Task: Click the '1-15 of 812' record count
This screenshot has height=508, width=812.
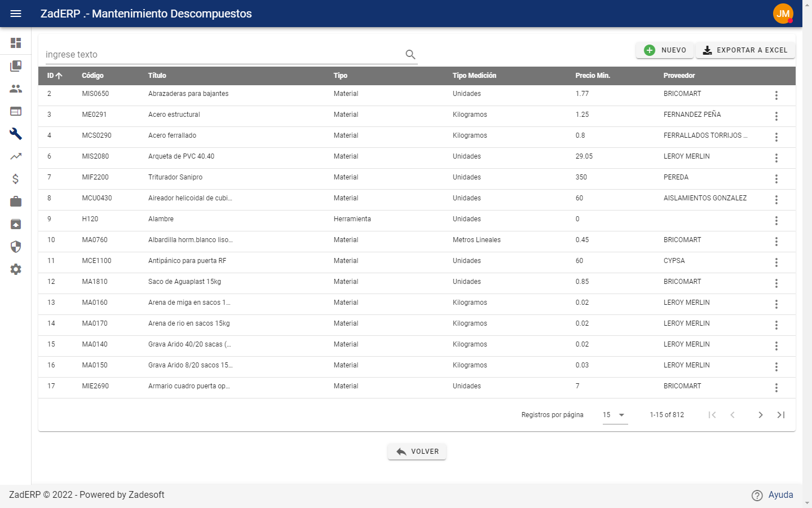Action: [x=667, y=415]
